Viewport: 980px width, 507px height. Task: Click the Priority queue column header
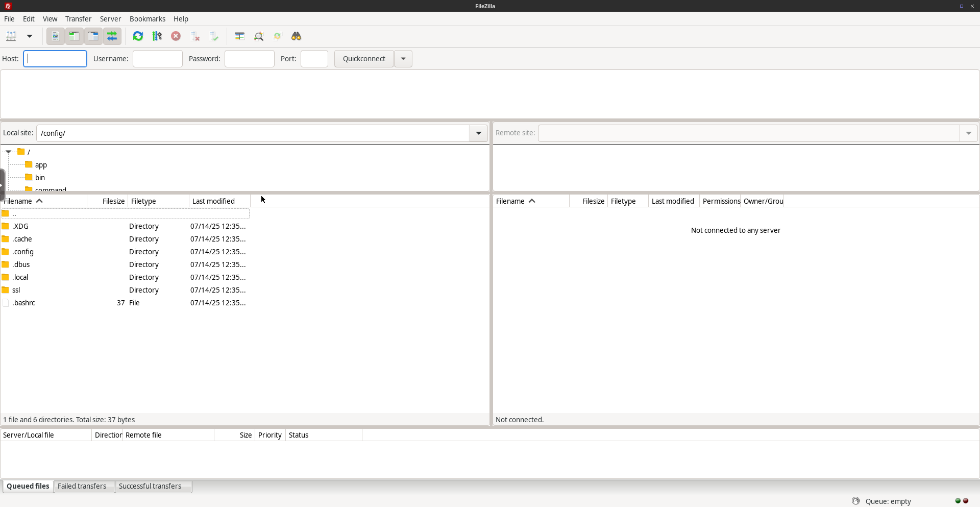click(x=270, y=435)
